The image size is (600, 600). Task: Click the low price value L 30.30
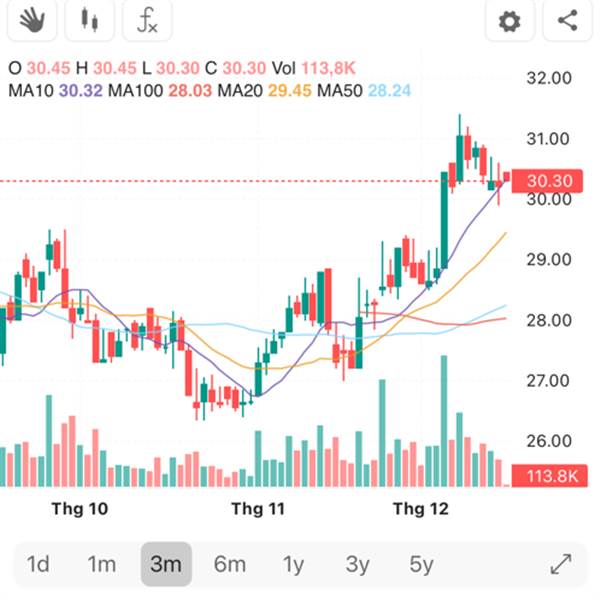point(171,68)
